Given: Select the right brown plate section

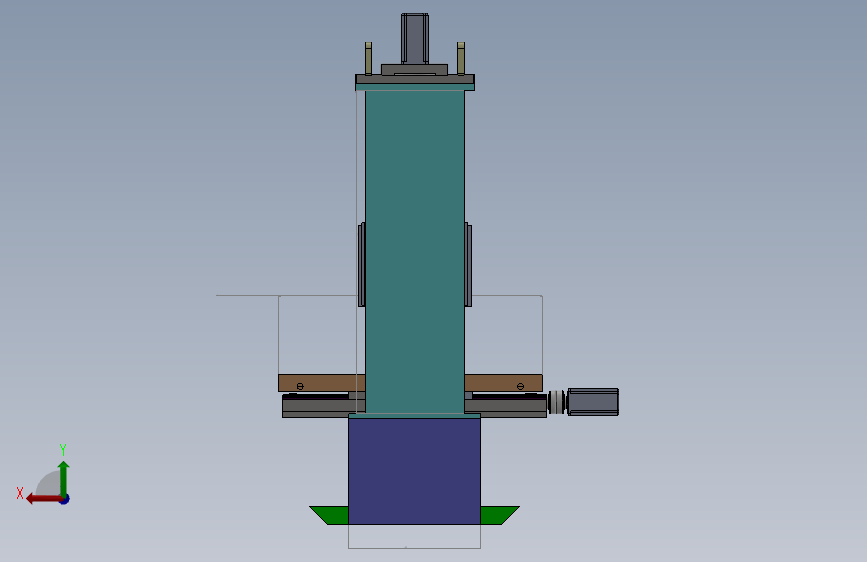Looking at the screenshot, I should point(503,383).
